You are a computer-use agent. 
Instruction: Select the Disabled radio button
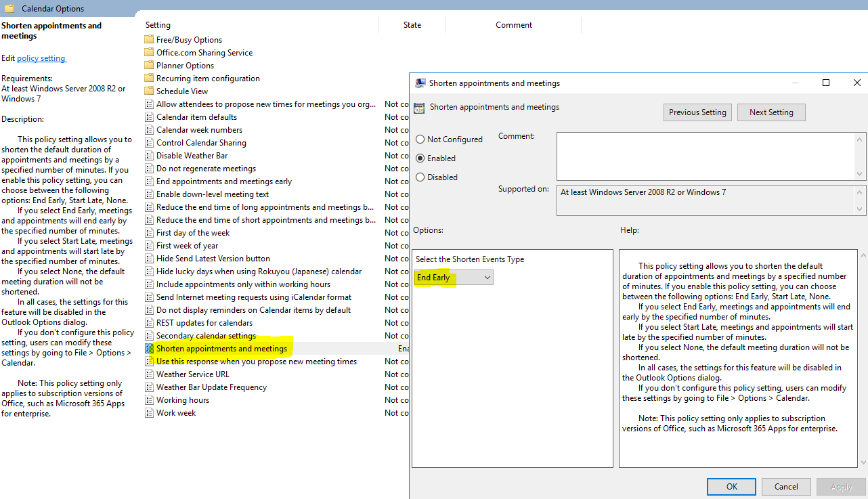pyautogui.click(x=420, y=177)
